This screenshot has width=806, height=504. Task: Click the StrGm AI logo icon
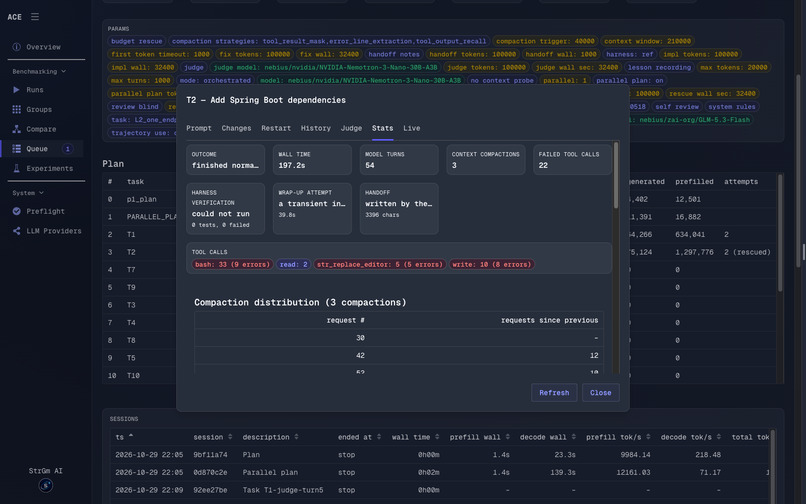click(46, 484)
